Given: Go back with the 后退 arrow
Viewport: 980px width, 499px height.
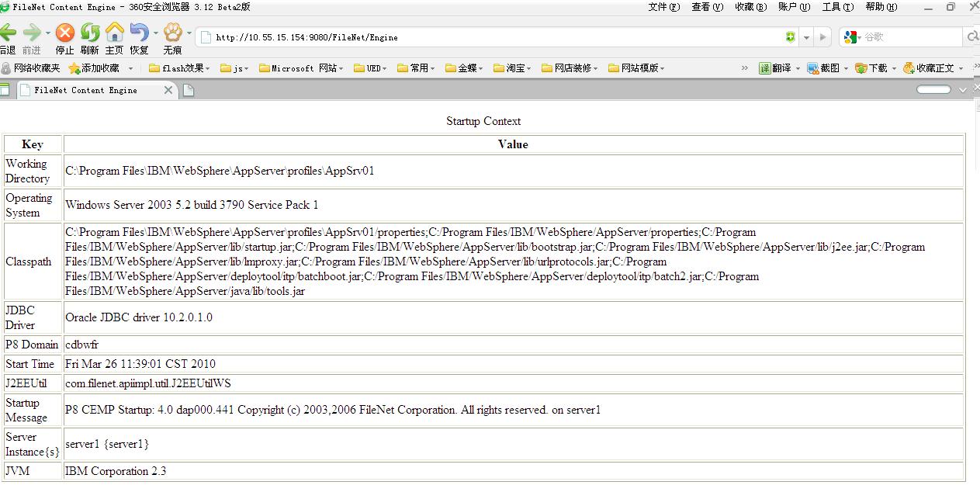Looking at the screenshot, I should (7, 33).
